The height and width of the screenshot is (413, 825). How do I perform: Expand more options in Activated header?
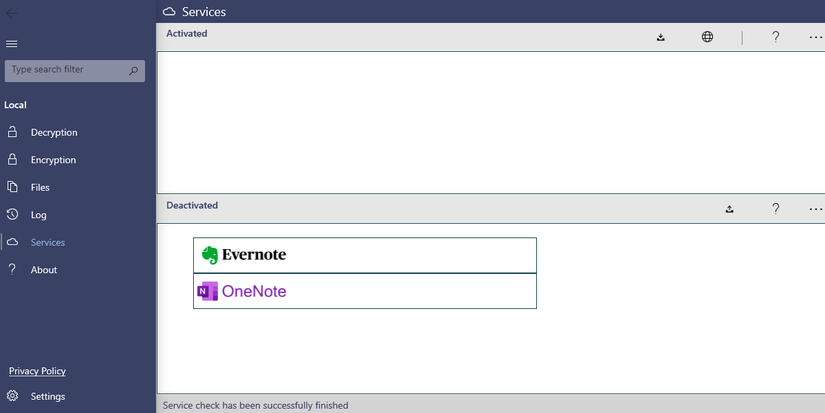816,37
